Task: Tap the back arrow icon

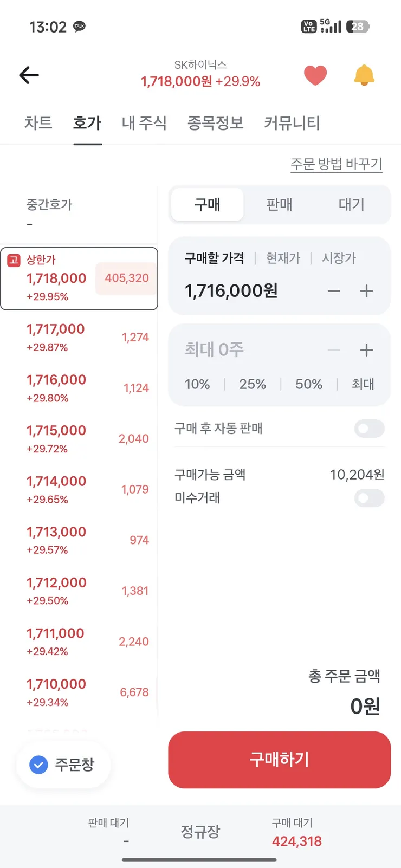Action: click(x=29, y=75)
